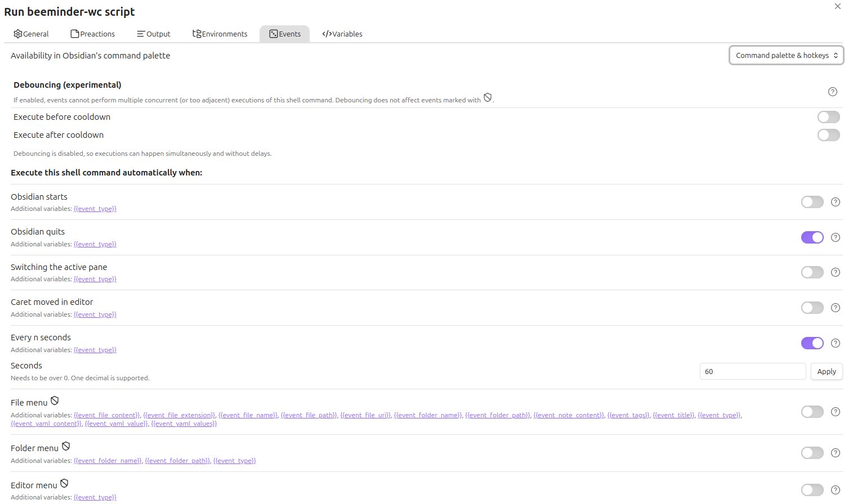Open {{event_folder_name}} link under File menu
Screen dimensions: 853x504
(x=428, y=415)
